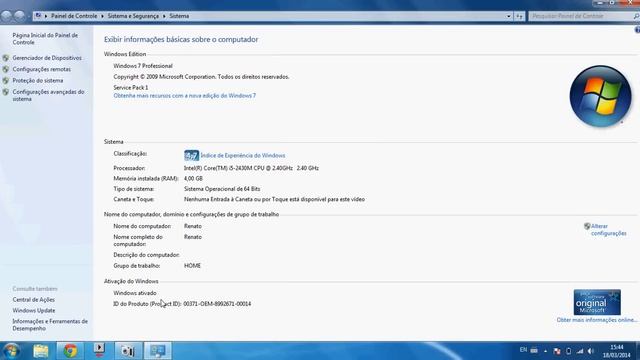Click shield icon beside Gerenciador de Dispositivos
Image resolution: width=640 pixels, height=360 pixels.
click(6, 58)
